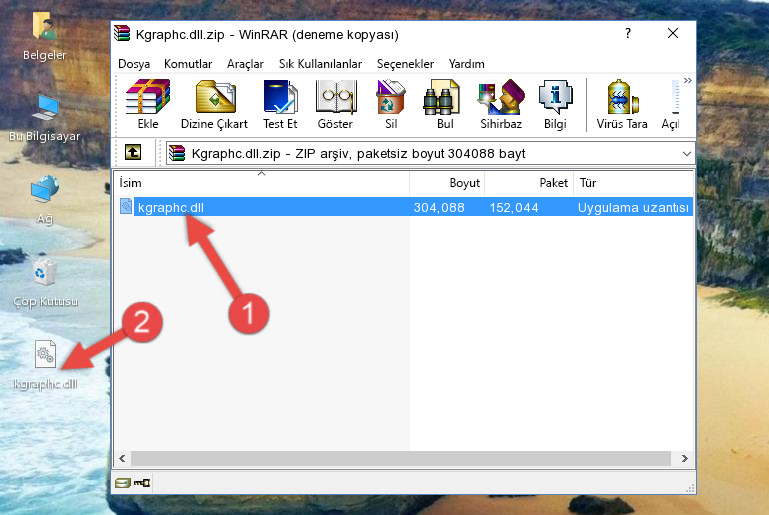This screenshot has height=515, width=769.
Task: Click the Uygulama uzantısı type cell
Action: pyautogui.click(x=633, y=207)
